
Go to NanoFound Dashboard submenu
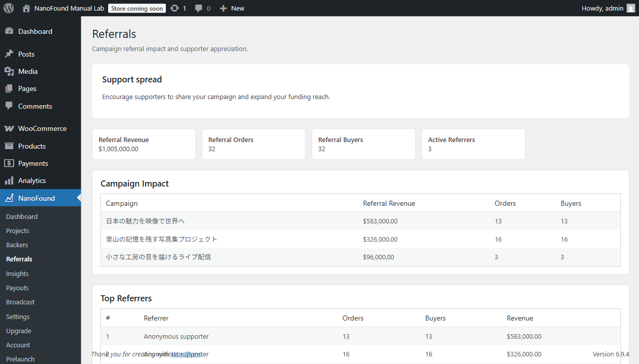click(22, 216)
